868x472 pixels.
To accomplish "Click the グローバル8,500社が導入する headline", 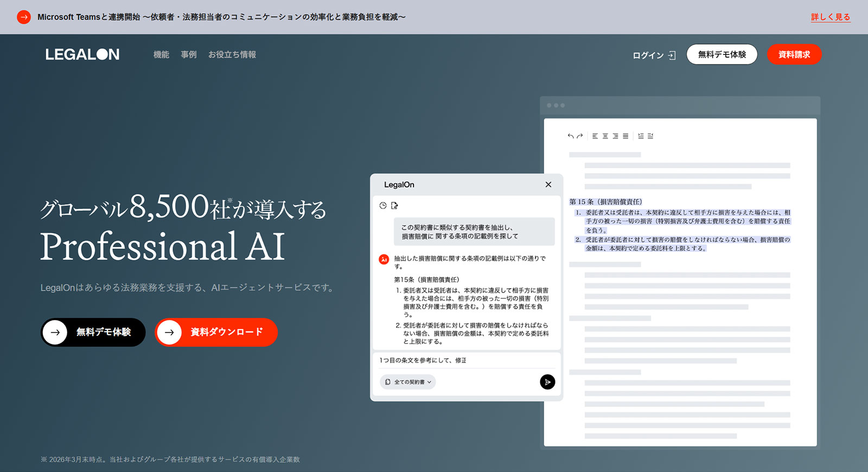I will click(183, 207).
